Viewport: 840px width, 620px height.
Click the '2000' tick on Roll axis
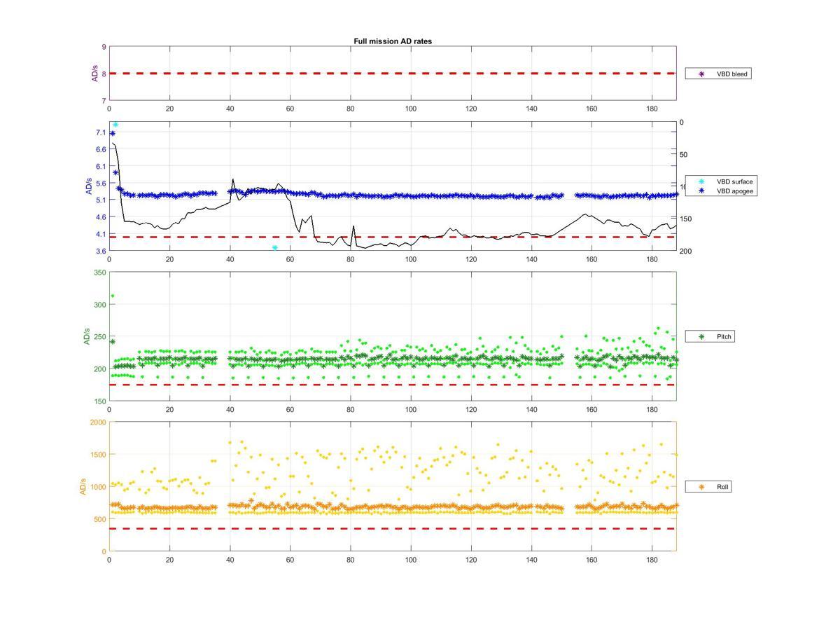[x=99, y=422]
